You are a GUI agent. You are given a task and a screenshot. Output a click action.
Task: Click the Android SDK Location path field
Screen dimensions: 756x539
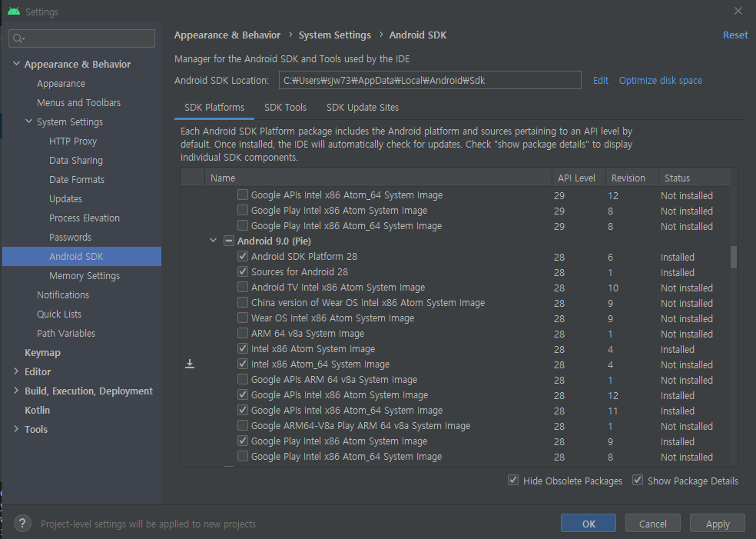pos(429,80)
